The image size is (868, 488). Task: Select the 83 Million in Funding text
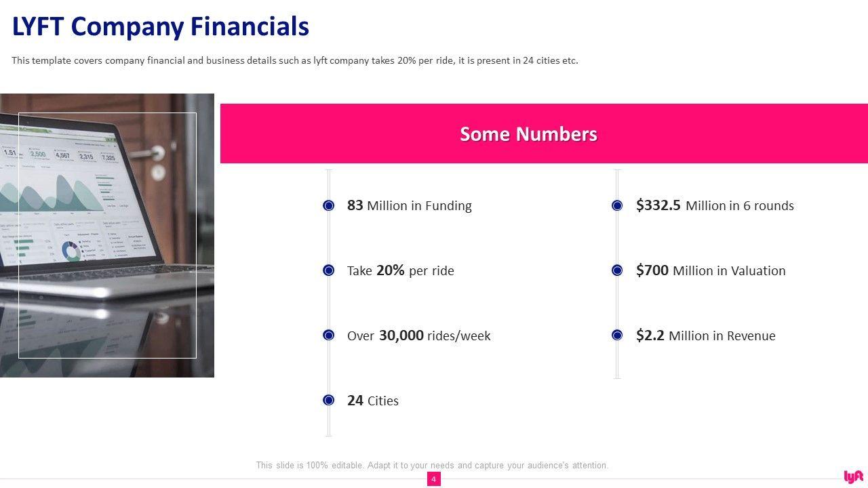tap(409, 205)
